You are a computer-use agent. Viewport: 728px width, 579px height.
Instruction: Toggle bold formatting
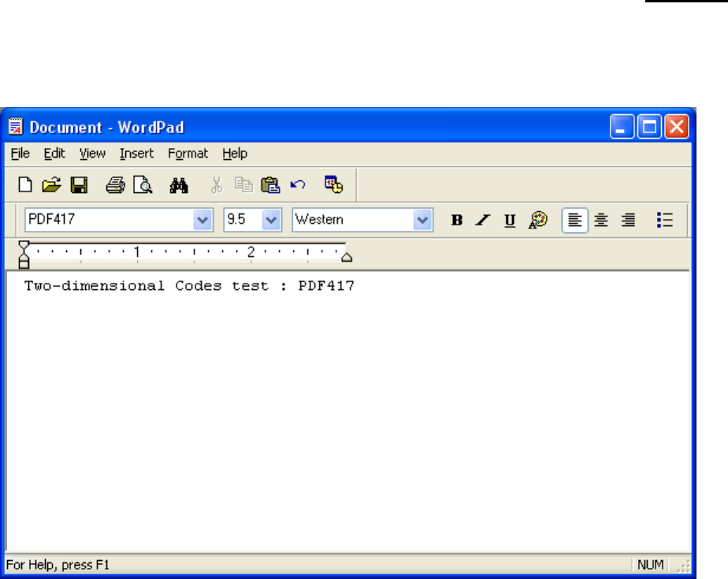[457, 220]
